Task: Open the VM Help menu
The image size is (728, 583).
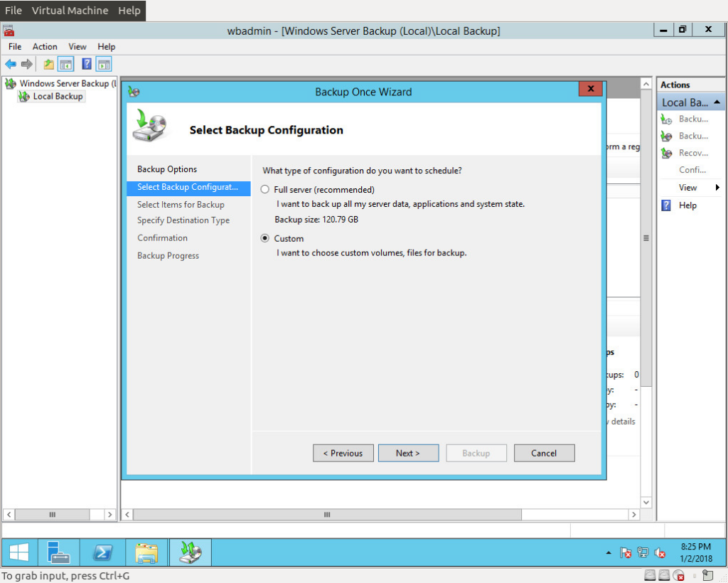Action: pyautogui.click(x=129, y=10)
